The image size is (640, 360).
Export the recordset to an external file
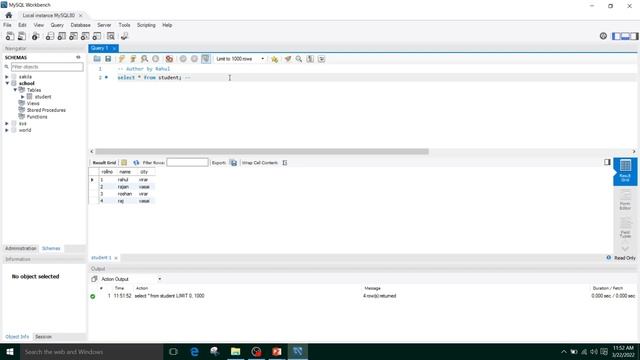coord(233,162)
